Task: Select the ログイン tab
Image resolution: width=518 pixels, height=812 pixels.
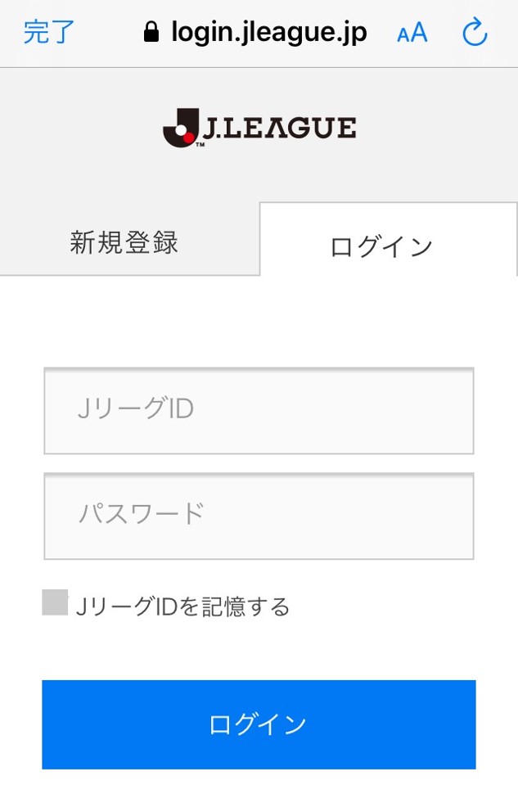Action: [x=381, y=246]
